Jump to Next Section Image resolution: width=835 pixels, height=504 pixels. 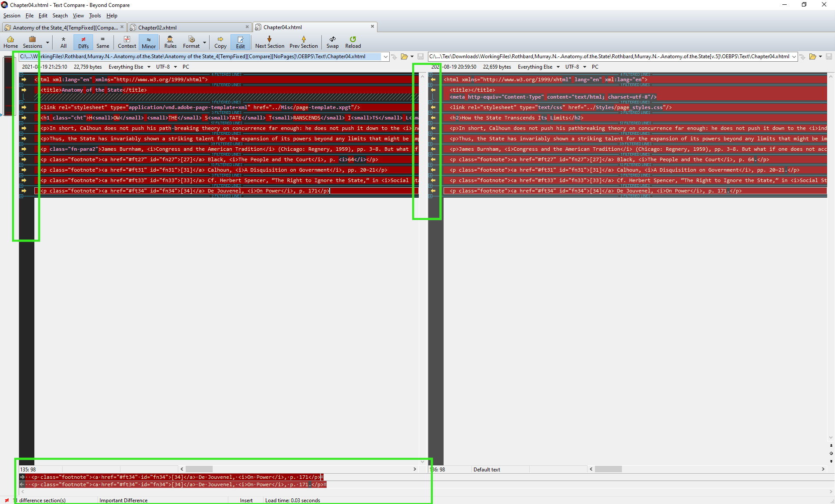click(269, 42)
